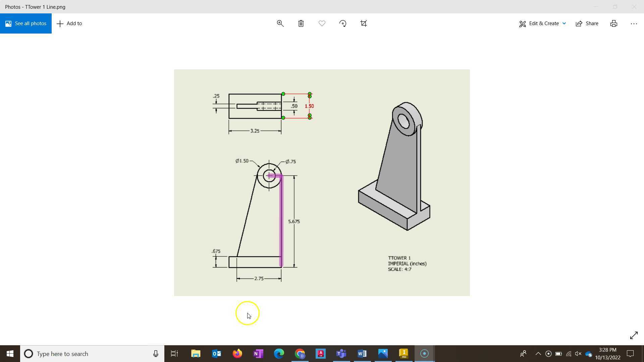Image resolution: width=644 pixels, height=362 pixels.
Task: Print the current photo
Action: (613, 23)
